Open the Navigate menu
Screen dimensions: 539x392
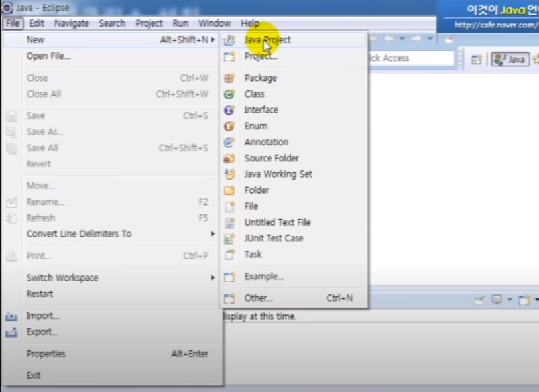pyautogui.click(x=72, y=23)
